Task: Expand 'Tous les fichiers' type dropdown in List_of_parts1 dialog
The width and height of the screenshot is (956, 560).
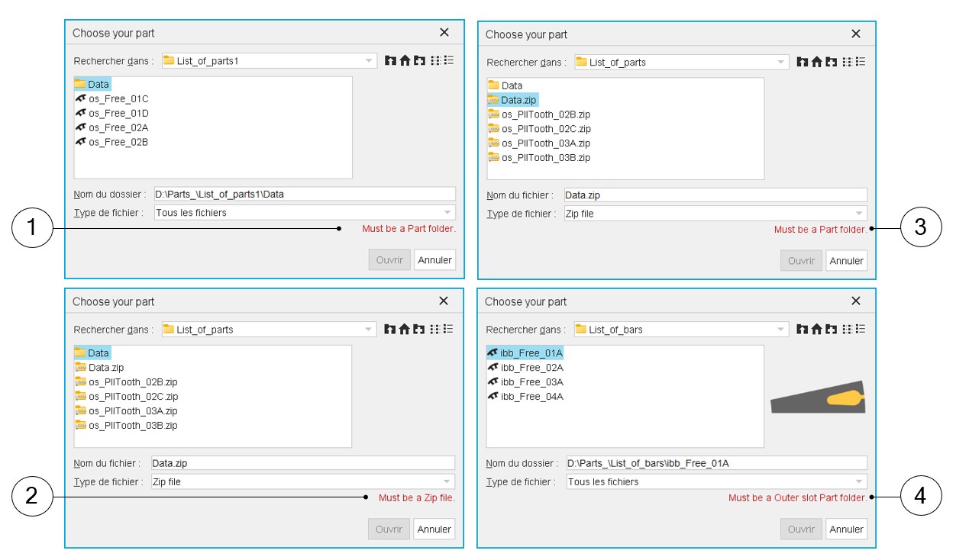Action: (x=305, y=212)
